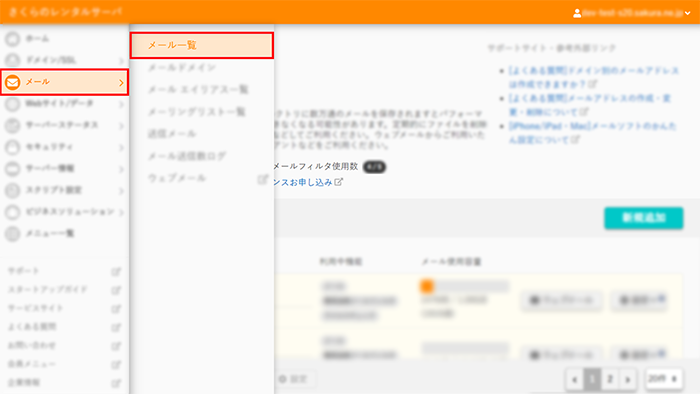Click the user account icon in header
The width and height of the screenshot is (700, 394).
(577, 13)
